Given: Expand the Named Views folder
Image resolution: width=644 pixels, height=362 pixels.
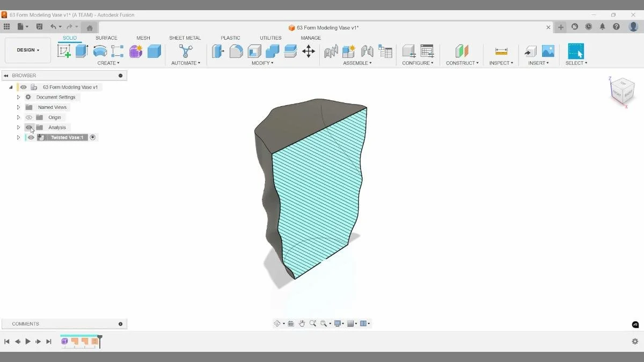Looking at the screenshot, I should (x=18, y=107).
